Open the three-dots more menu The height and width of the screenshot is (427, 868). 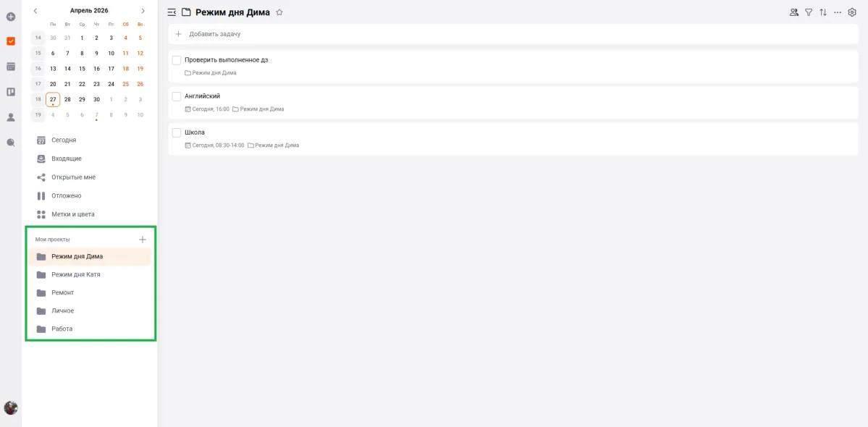pos(838,12)
